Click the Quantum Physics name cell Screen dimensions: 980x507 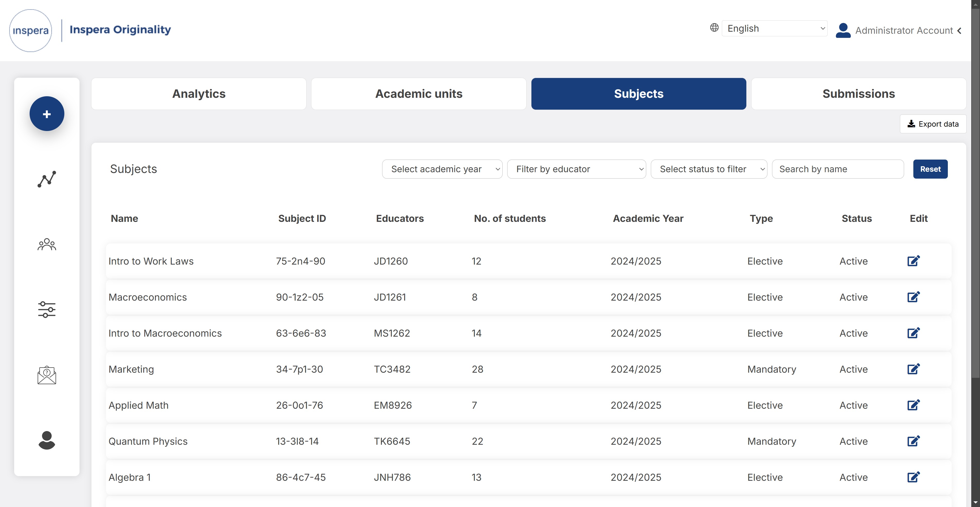click(148, 441)
